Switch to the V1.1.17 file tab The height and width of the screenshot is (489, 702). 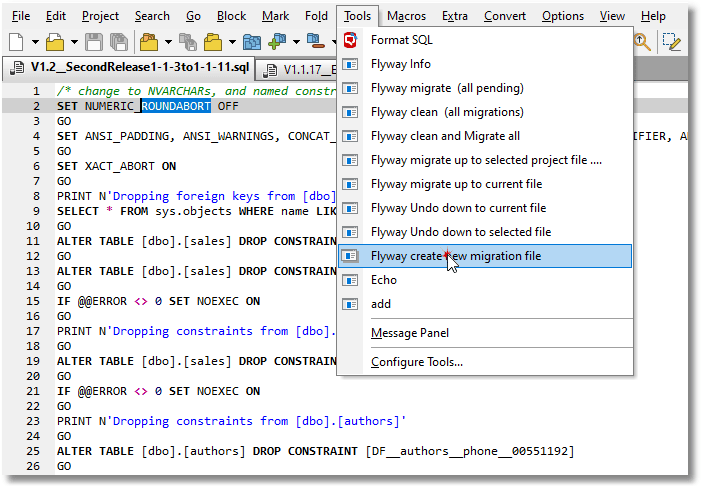coord(296,70)
